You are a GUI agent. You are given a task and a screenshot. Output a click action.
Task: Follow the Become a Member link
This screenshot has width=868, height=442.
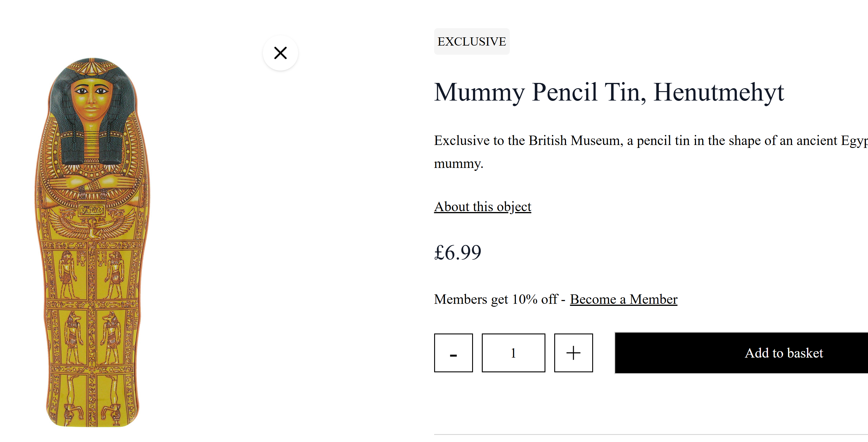pos(623,299)
